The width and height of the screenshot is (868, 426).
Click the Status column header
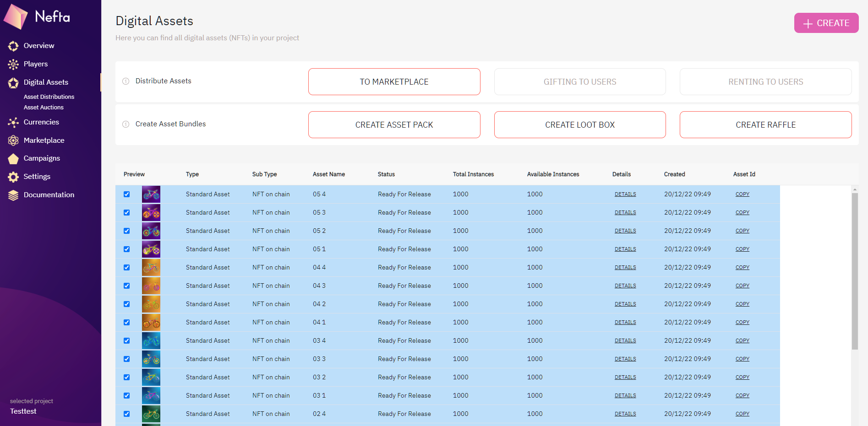pos(386,174)
